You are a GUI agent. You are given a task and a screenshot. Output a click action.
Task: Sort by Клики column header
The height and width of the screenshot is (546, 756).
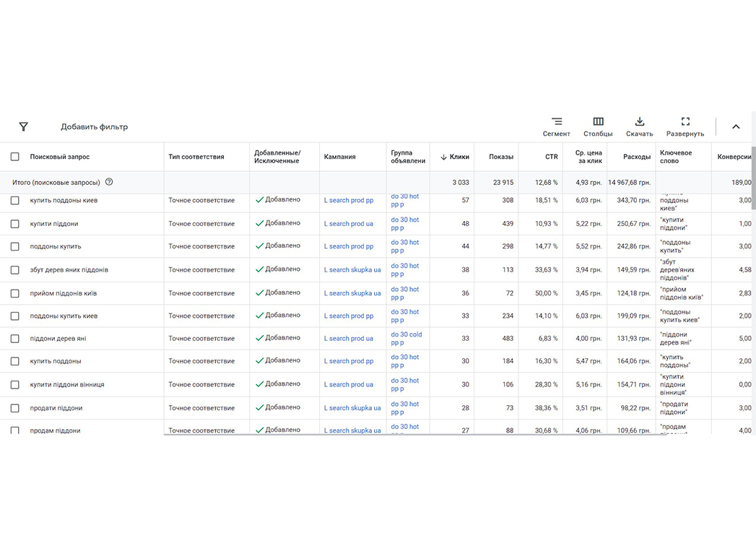(455, 157)
